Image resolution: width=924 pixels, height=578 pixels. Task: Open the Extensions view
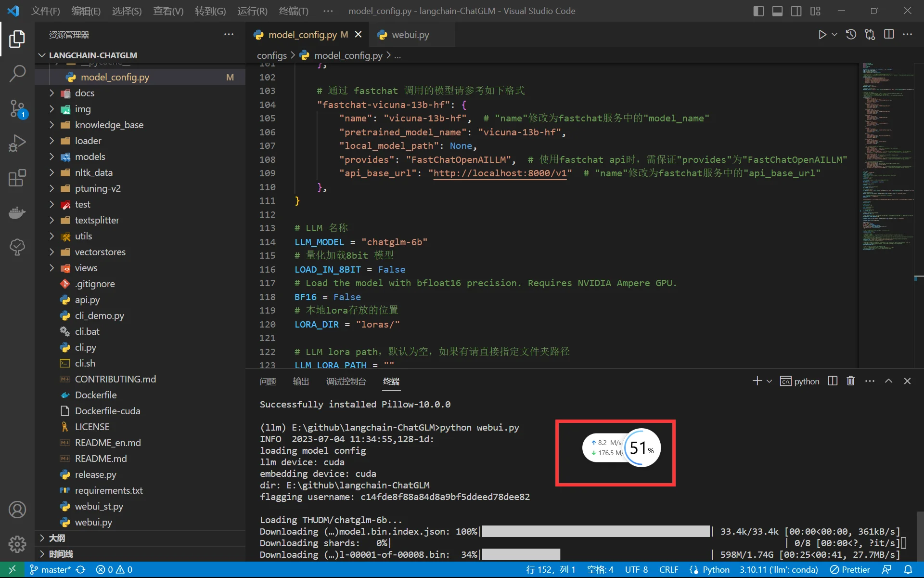point(17,178)
